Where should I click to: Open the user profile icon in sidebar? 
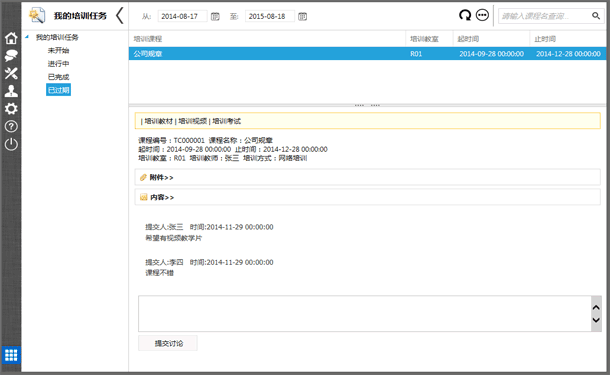click(11, 91)
